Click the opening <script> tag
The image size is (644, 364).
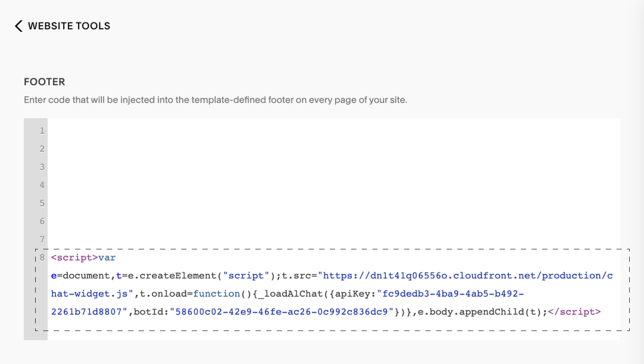point(74,257)
